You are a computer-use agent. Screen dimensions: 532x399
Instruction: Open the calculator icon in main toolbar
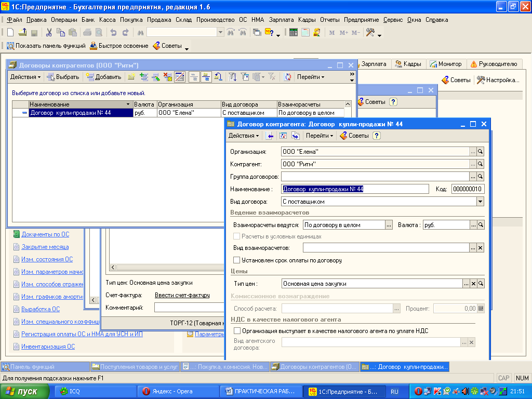pos(294,33)
